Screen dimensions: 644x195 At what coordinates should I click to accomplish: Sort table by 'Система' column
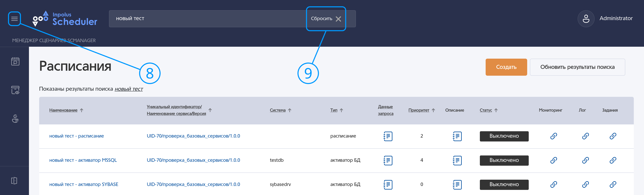pyautogui.click(x=278, y=110)
